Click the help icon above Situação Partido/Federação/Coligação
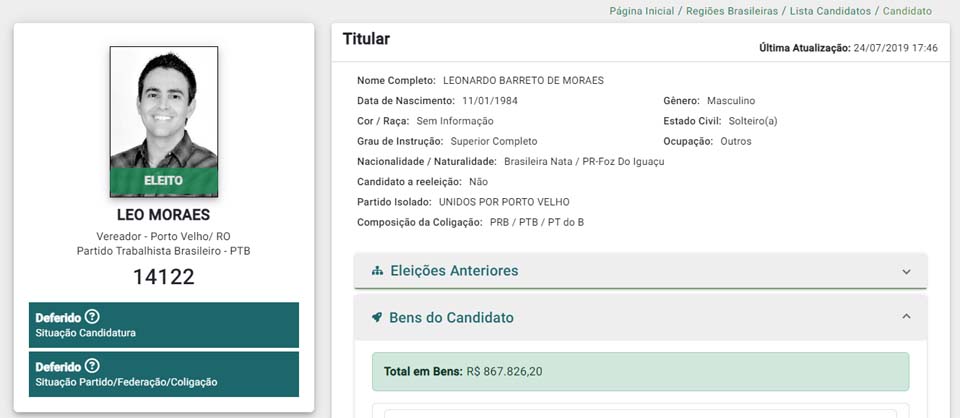The image size is (960, 418). [x=92, y=366]
